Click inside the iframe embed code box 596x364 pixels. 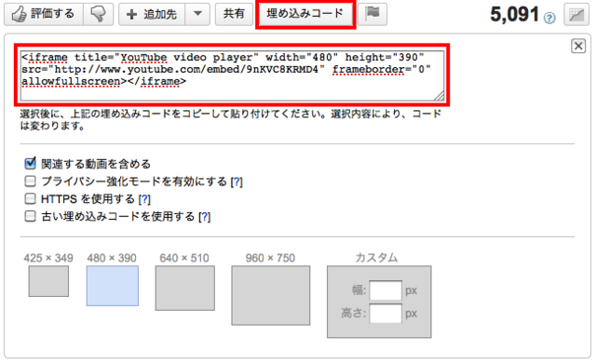[232, 75]
